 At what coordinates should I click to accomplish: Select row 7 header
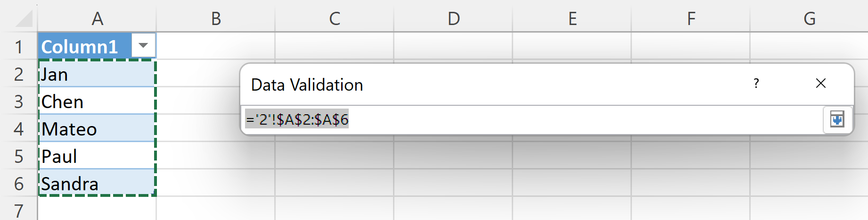tap(19, 210)
